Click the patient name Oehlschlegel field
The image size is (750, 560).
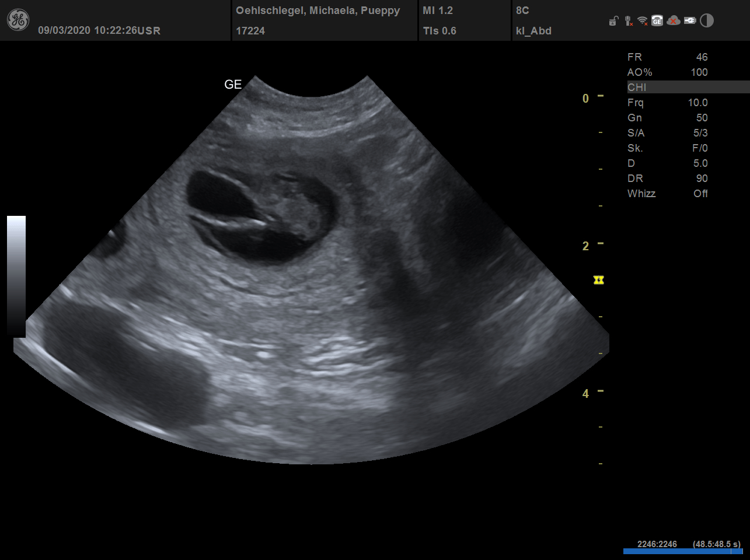click(x=318, y=10)
